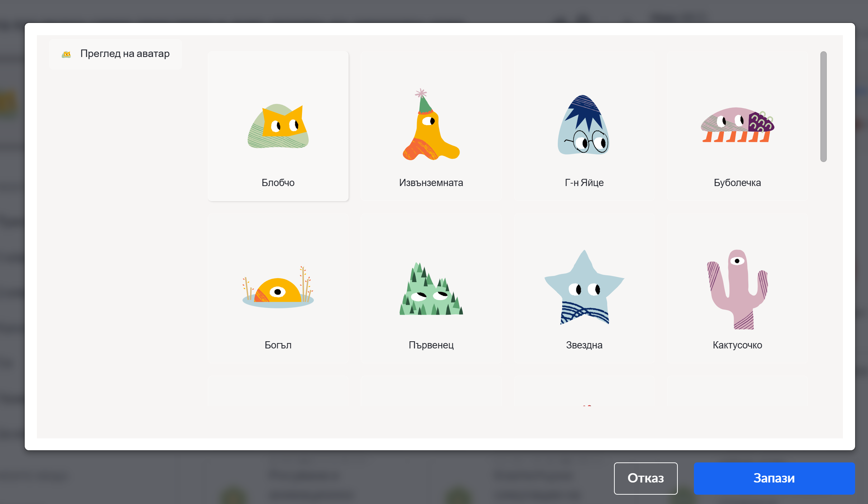Cancel with the Отказ button

[x=646, y=478]
